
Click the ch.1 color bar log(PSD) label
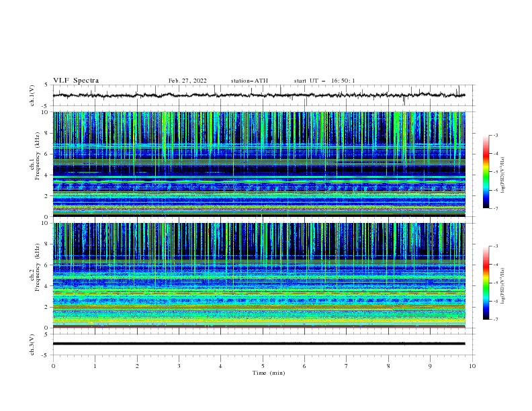tap(502, 175)
